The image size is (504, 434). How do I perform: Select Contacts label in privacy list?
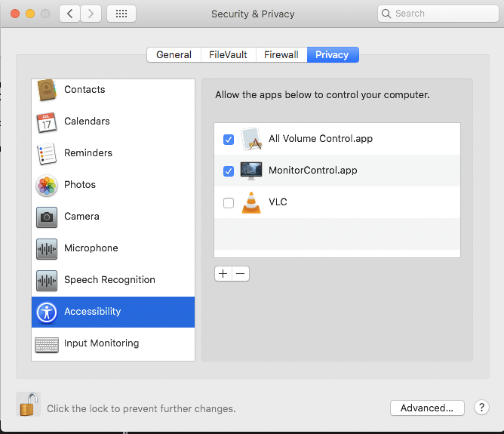[x=85, y=89]
